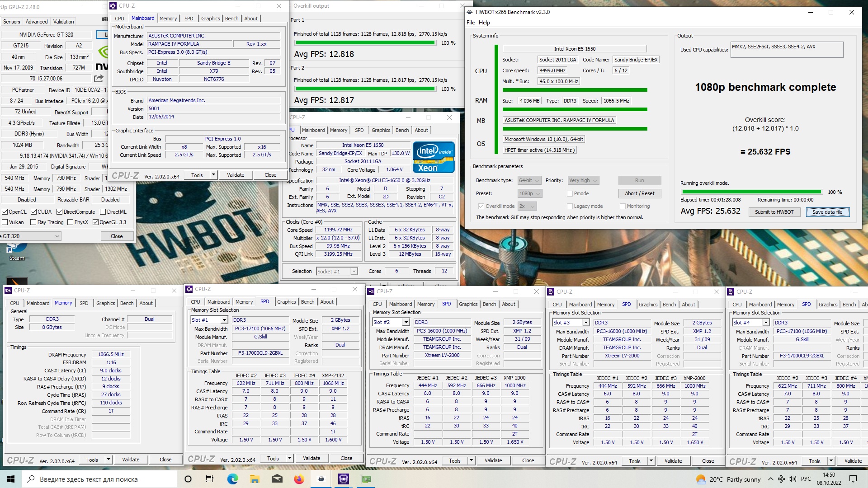Toggle DirectCompute checkbox in GPU-Z
868x488 pixels.
[59, 211]
